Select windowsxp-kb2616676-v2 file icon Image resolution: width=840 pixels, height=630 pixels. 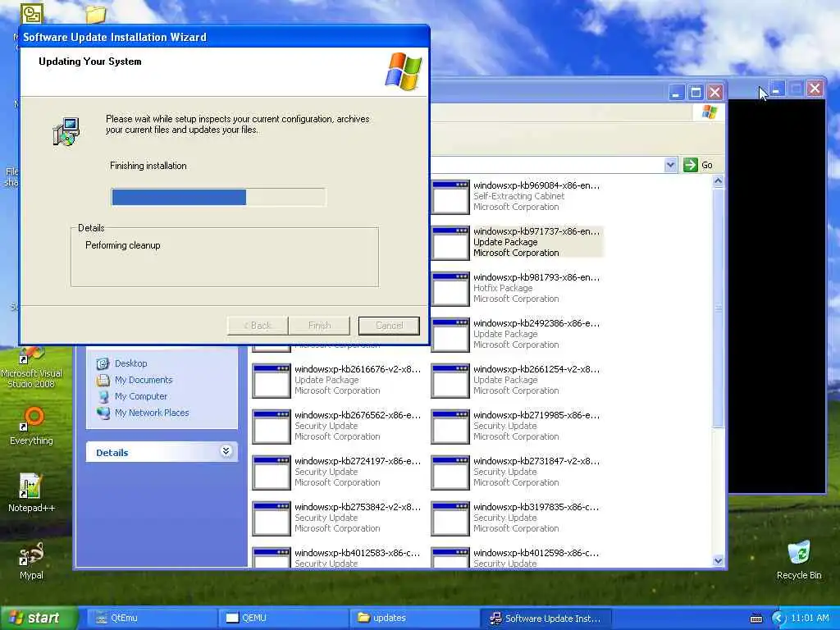tap(271, 381)
